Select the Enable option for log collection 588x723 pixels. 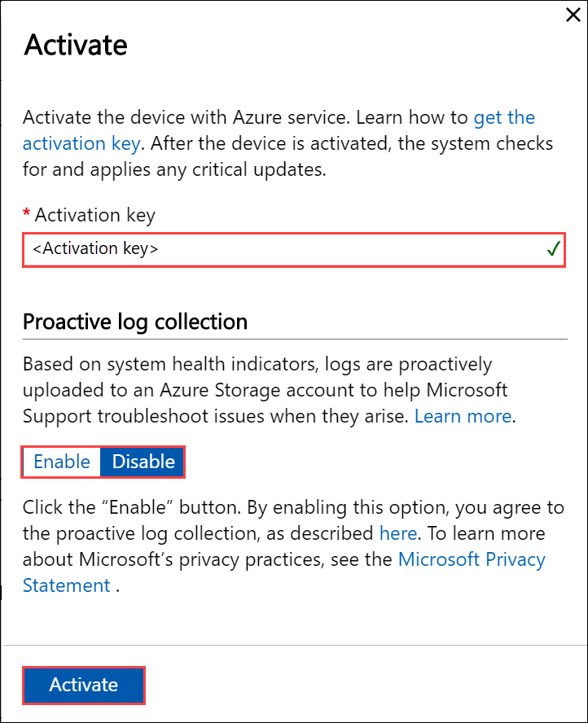[x=62, y=462]
